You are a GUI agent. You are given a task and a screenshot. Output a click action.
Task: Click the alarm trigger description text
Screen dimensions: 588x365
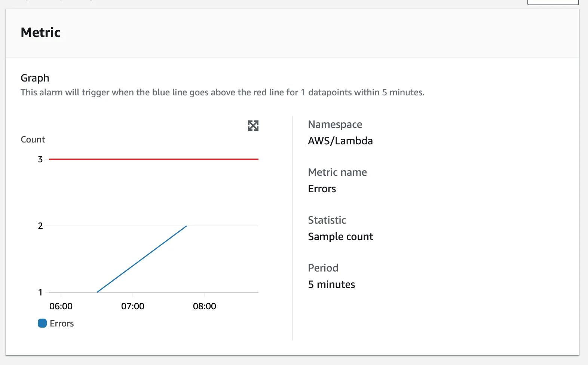223,92
